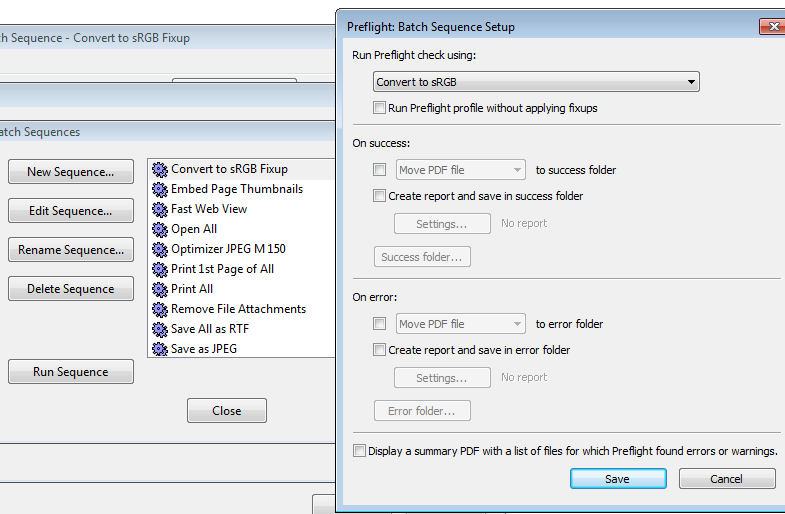Screen dimensions: 785x514
Task: Click the New Sequence button
Action: pos(71,172)
